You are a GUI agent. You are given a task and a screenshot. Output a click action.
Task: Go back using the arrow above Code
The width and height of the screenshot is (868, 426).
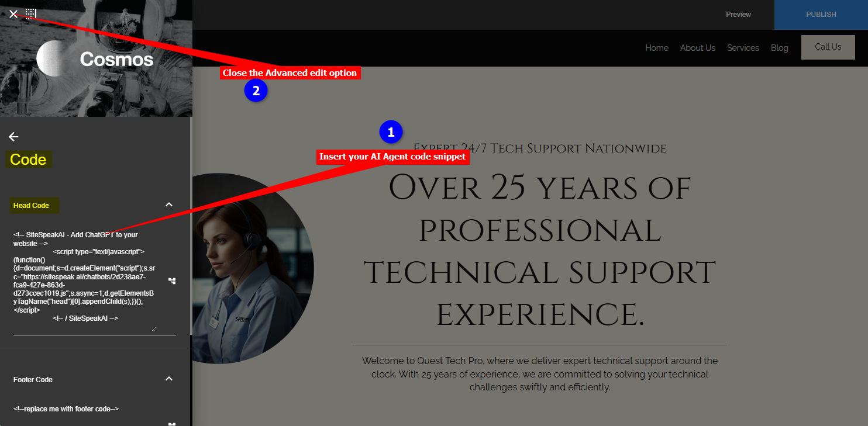click(x=13, y=137)
